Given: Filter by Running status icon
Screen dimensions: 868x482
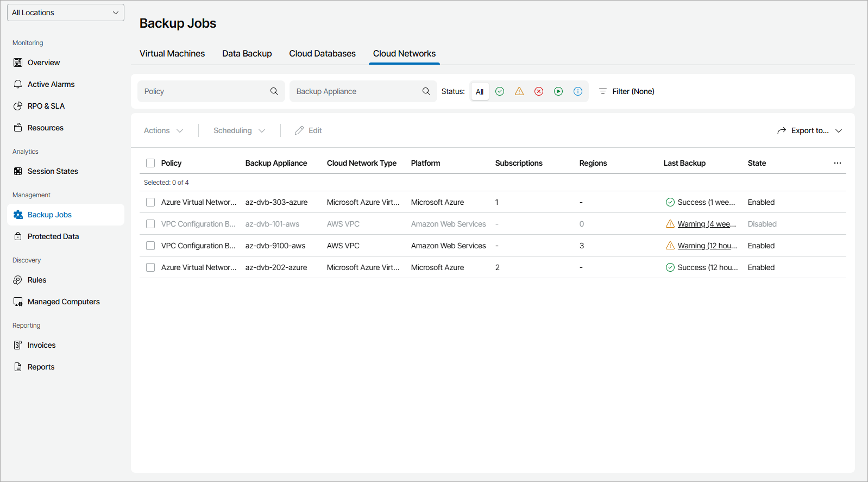Looking at the screenshot, I should [558, 91].
